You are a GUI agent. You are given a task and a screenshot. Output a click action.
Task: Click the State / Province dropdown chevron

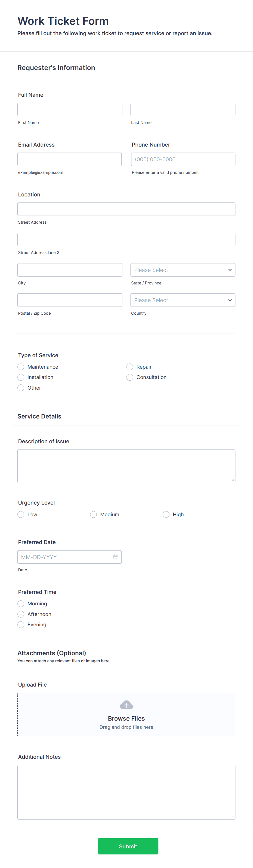[x=230, y=269]
